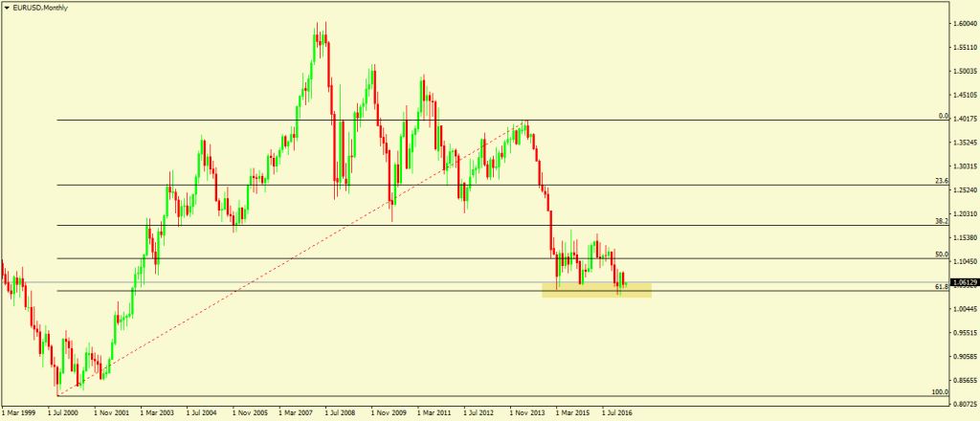Open the EURUSD,Monthly chart dropdown arrow
The height and width of the screenshot is (421, 980).
point(9,7)
